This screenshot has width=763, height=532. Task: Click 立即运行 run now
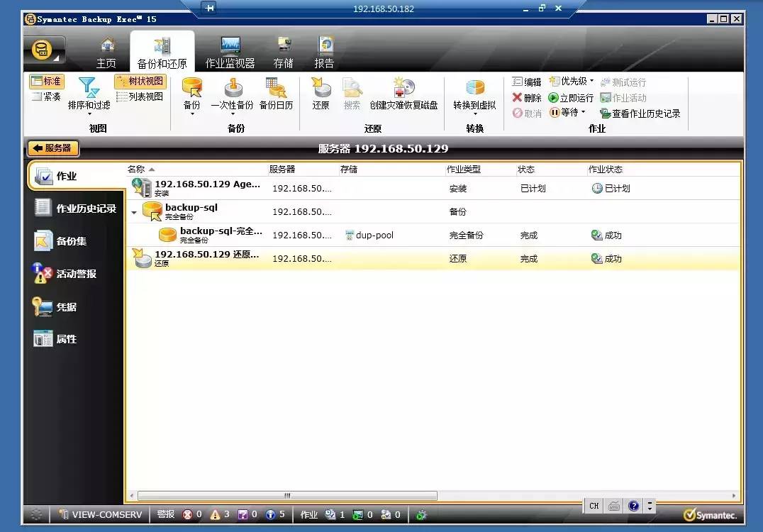click(571, 98)
